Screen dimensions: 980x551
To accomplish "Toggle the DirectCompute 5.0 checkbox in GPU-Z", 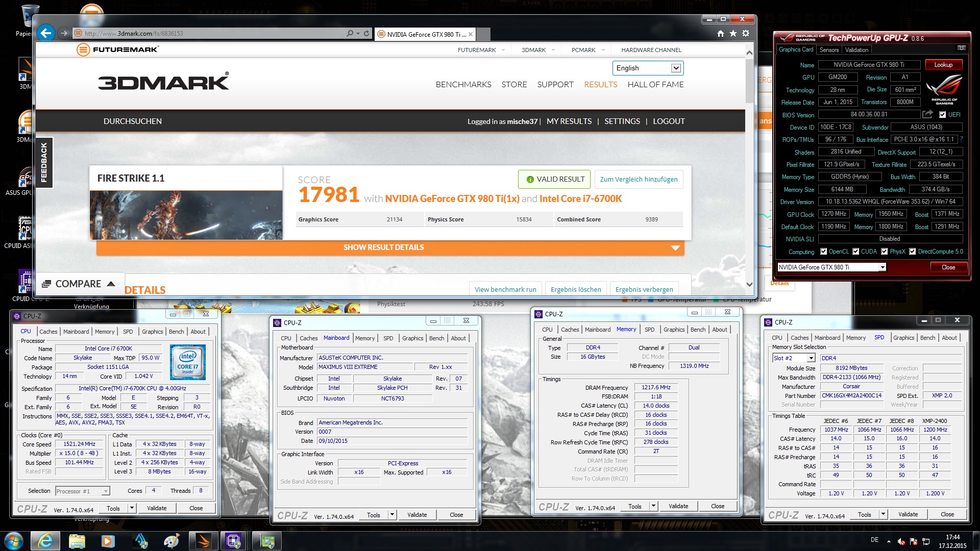I will pyautogui.click(x=912, y=252).
